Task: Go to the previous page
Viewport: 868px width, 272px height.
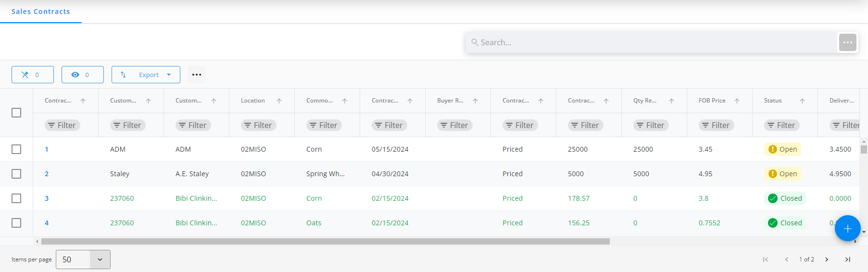Action: click(x=786, y=259)
